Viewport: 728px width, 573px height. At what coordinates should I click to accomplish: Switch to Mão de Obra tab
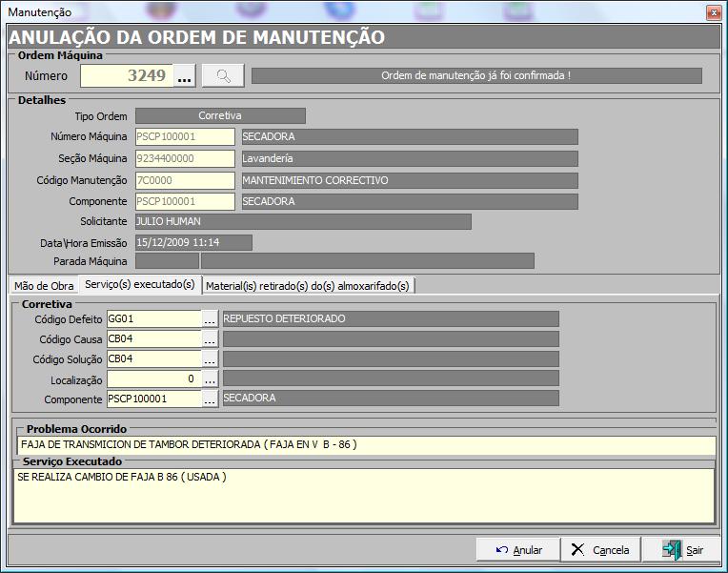click(44, 285)
